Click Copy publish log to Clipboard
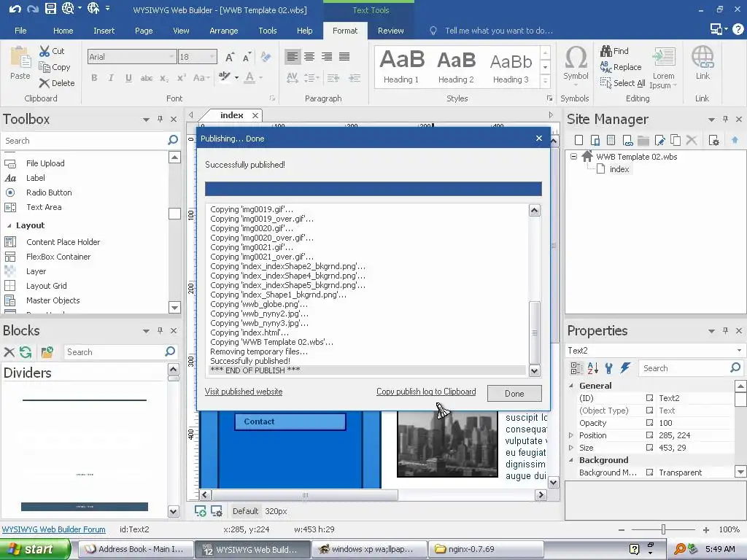This screenshot has height=560, width=747. coord(426,392)
